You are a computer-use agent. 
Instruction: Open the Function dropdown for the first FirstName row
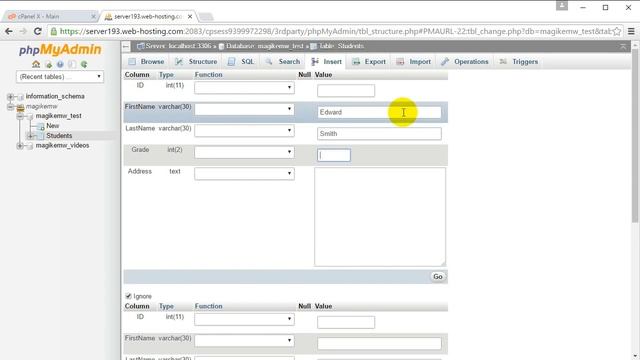[244, 109]
